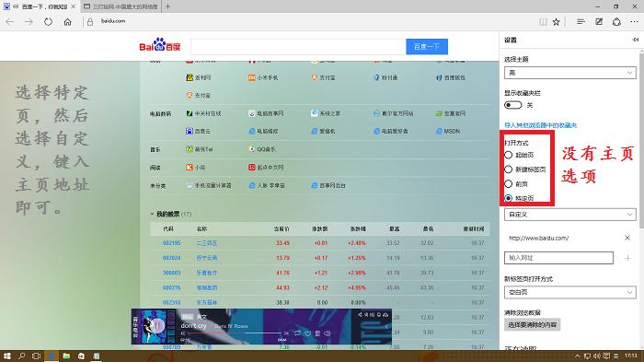Open the theme selection dropdown
The width and height of the screenshot is (644, 362).
570,73
